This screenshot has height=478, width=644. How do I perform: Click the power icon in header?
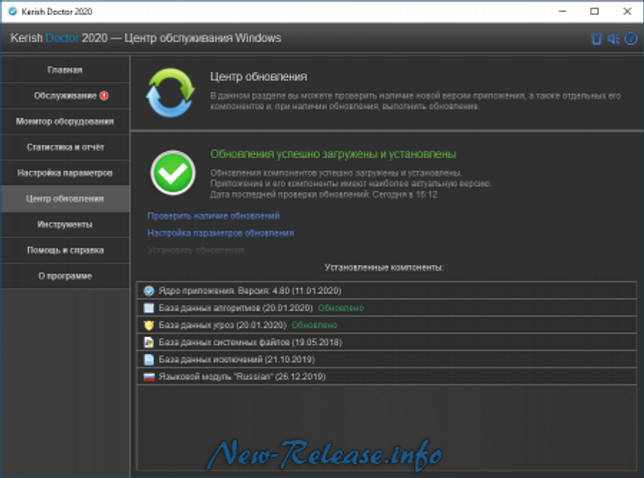(631, 39)
